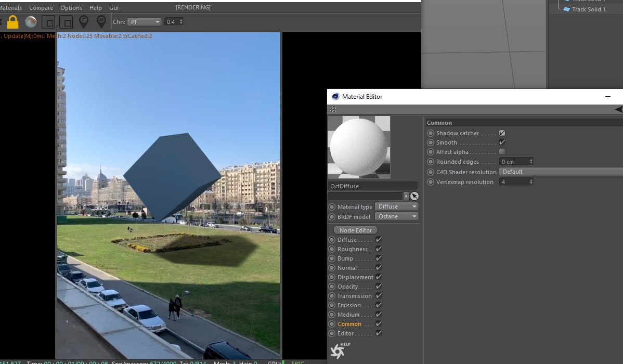Select Track Solid 1 in object list
Viewport: 623px width, 364px height.
pos(589,9)
